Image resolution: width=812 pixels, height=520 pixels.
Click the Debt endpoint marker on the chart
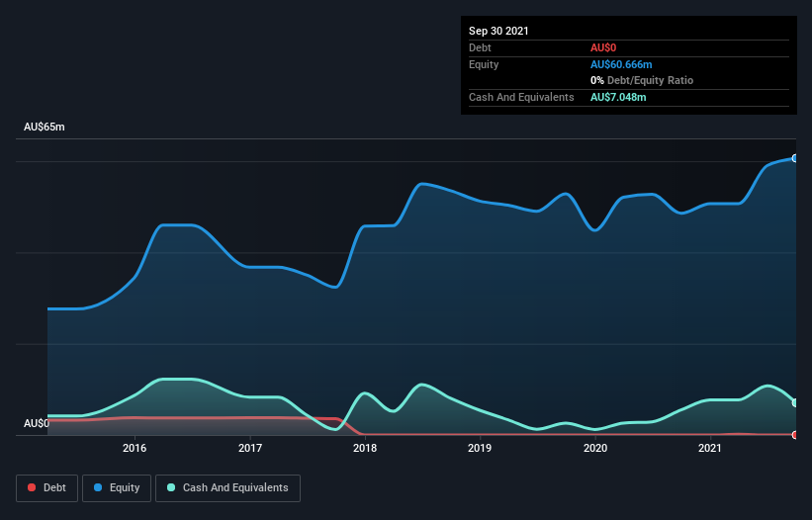pyautogui.click(x=795, y=435)
